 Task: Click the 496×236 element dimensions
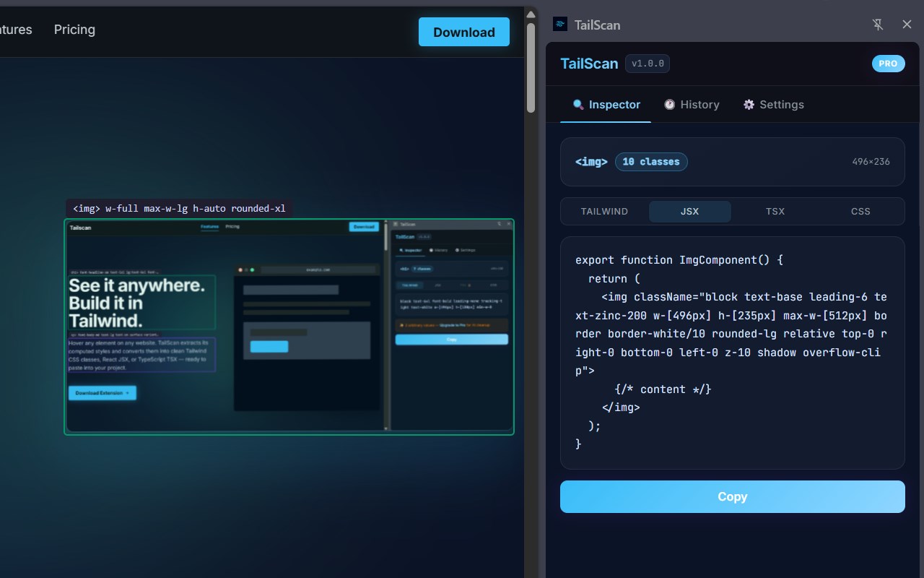point(871,162)
